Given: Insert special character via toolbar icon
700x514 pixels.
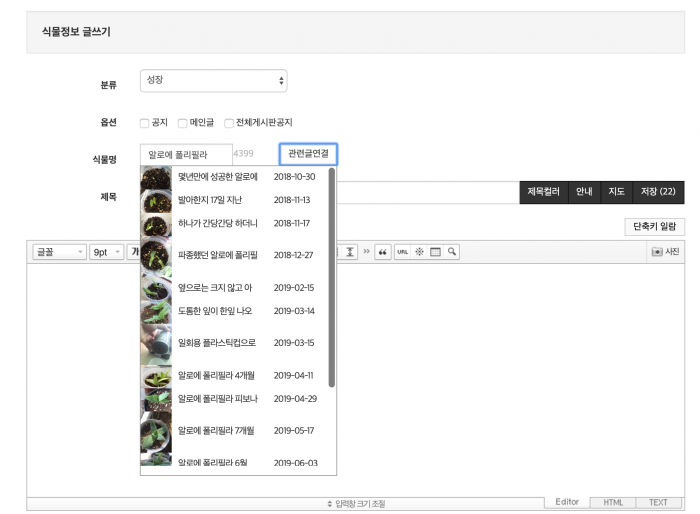Looking at the screenshot, I should point(419,252).
